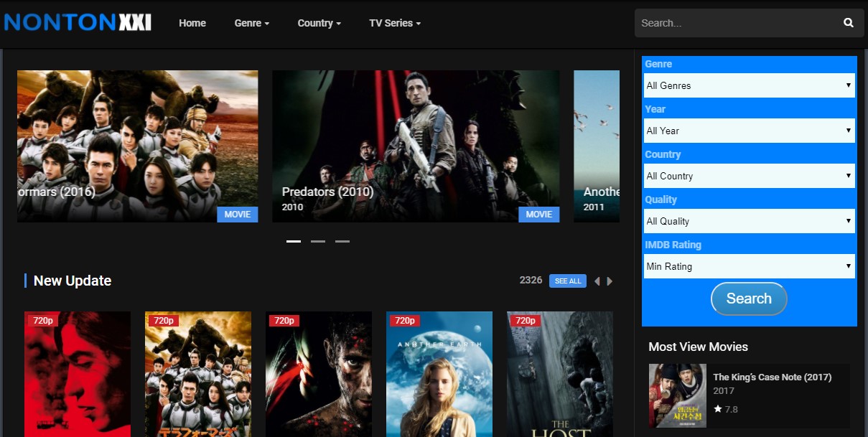Click the MOVIE tag on Predators banner
This screenshot has height=437, width=868.
point(539,214)
